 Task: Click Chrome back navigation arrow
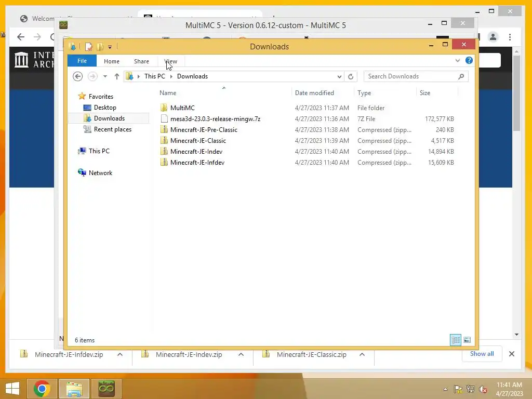[x=21, y=37]
